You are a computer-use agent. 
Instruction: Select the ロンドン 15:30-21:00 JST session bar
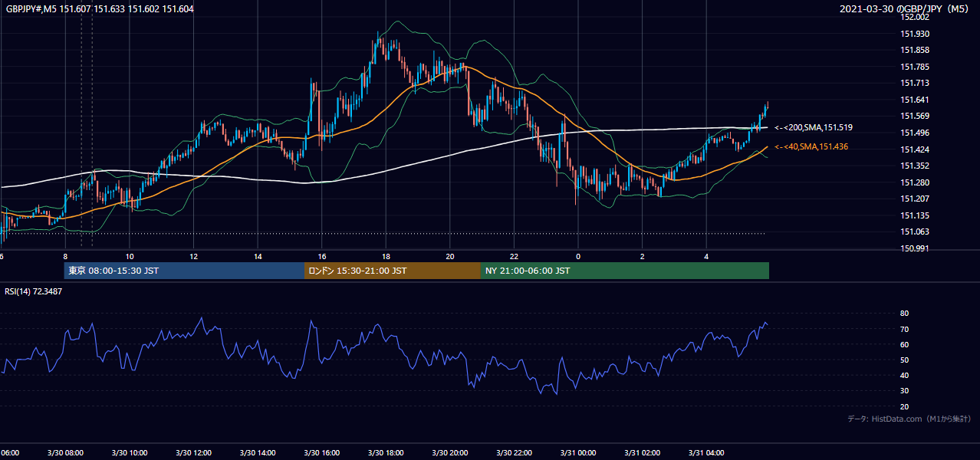coord(393,271)
